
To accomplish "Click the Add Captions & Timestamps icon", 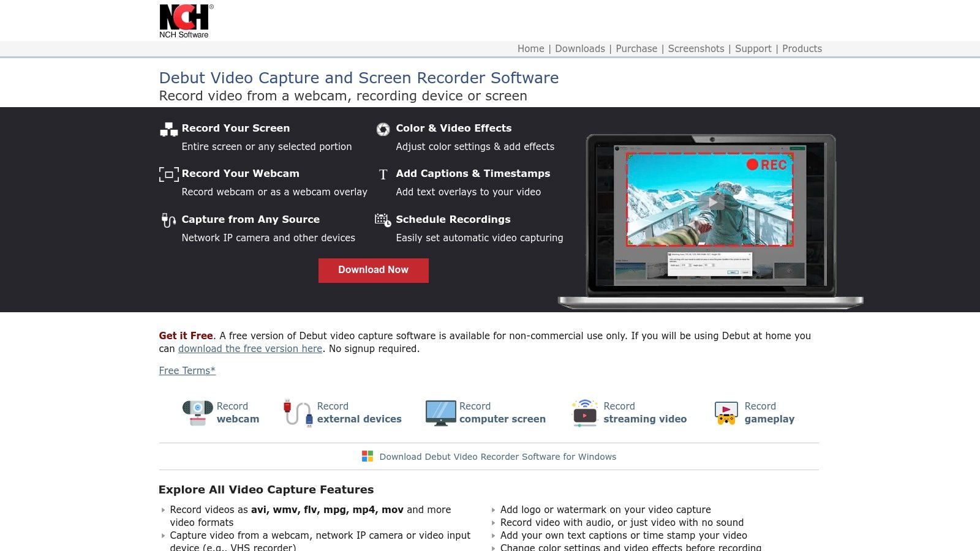I will click(x=383, y=174).
